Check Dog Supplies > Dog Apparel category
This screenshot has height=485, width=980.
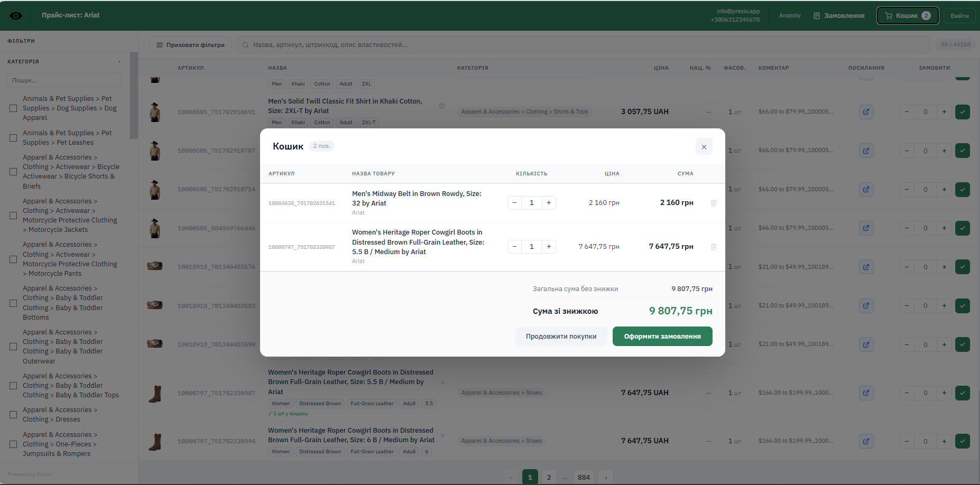13,108
